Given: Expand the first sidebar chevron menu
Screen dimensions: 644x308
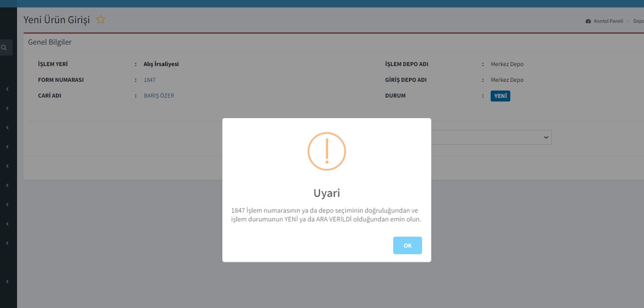Looking at the screenshot, I should [7, 89].
